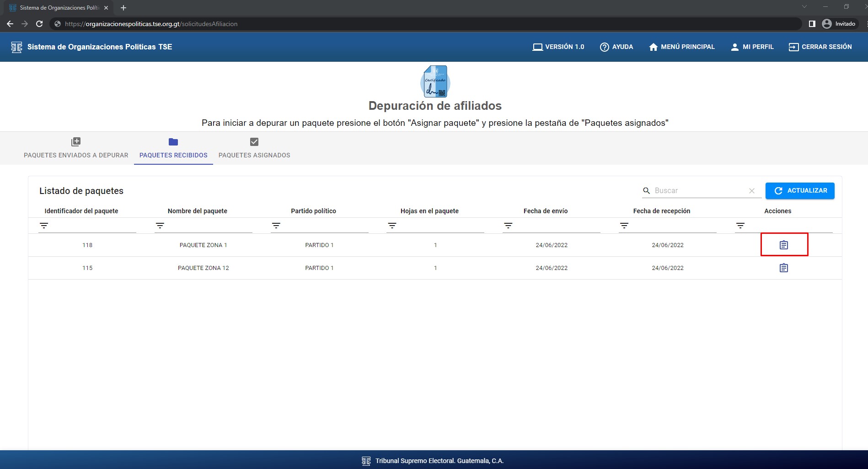Click filter icon under Fecha de recepción

tap(624, 226)
